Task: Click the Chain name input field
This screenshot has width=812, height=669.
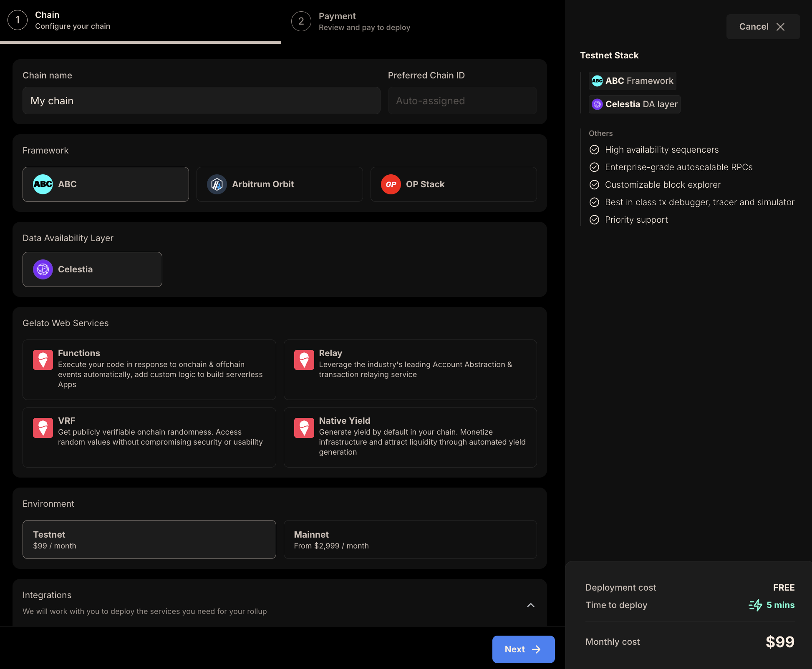Action: click(x=202, y=101)
